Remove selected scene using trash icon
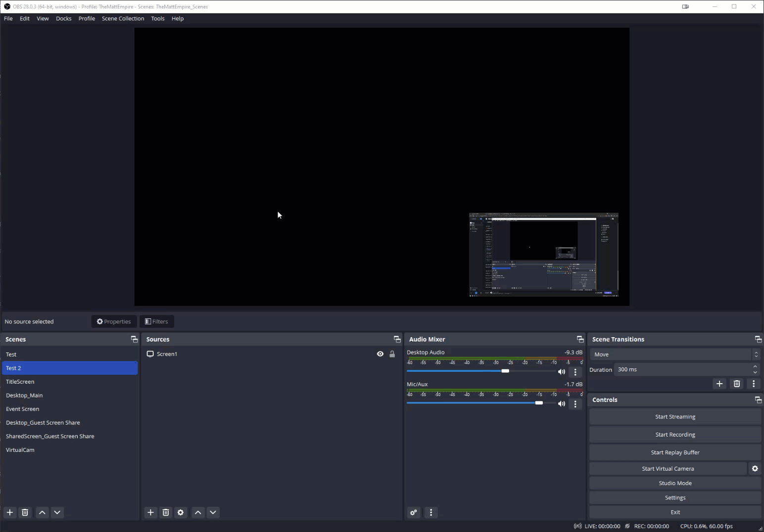764x532 pixels. [x=25, y=512]
